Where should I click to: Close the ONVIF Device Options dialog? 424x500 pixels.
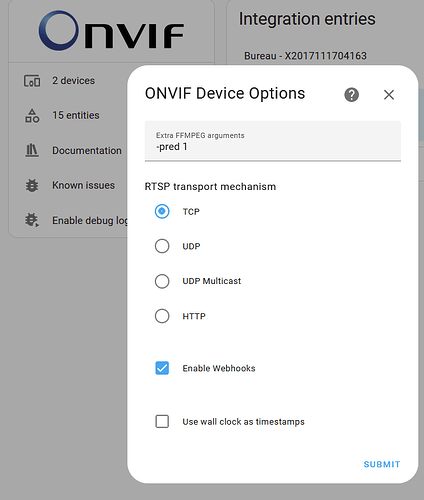pyautogui.click(x=389, y=95)
